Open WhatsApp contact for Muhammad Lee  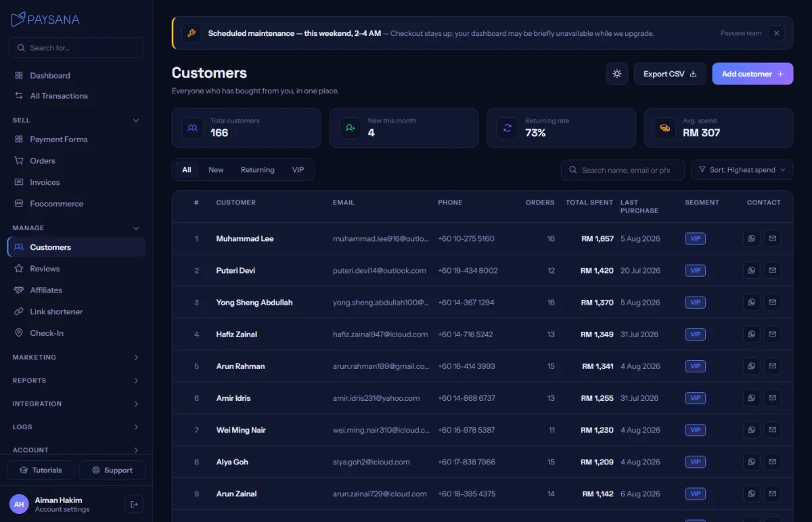tap(751, 238)
